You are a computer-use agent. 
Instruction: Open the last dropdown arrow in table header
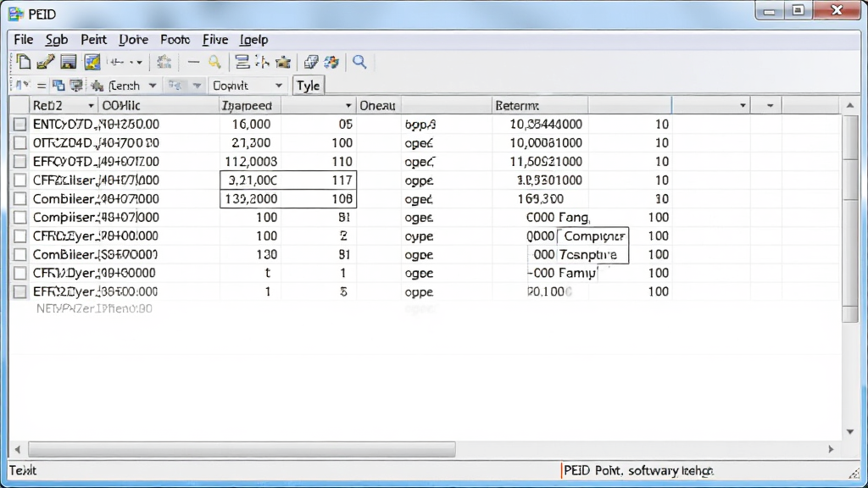770,106
